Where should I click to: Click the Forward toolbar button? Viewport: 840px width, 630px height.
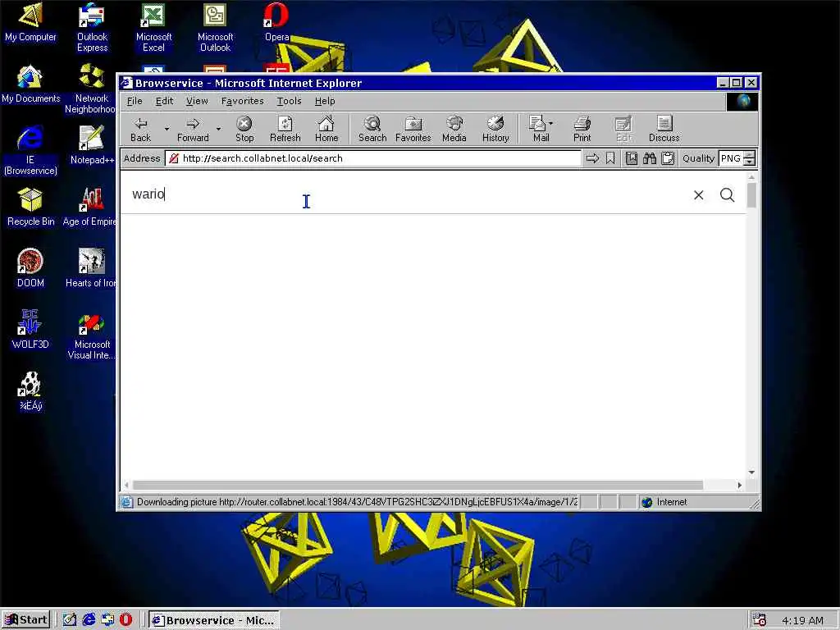pos(193,130)
